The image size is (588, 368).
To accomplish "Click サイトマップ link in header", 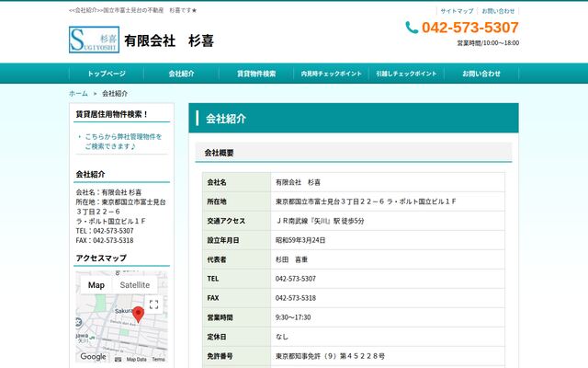I will (457, 11).
